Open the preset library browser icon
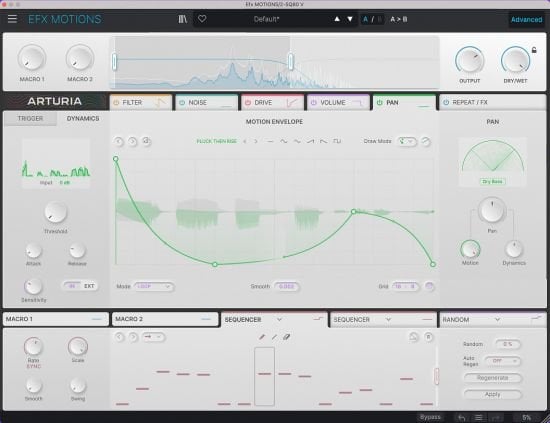This screenshot has height=423, width=550. [182, 19]
